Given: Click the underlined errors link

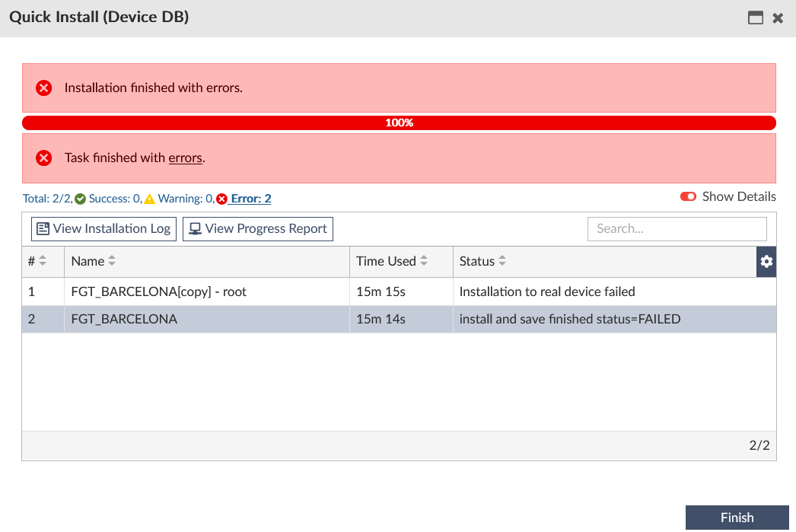Looking at the screenshot, I should [186, 158].
